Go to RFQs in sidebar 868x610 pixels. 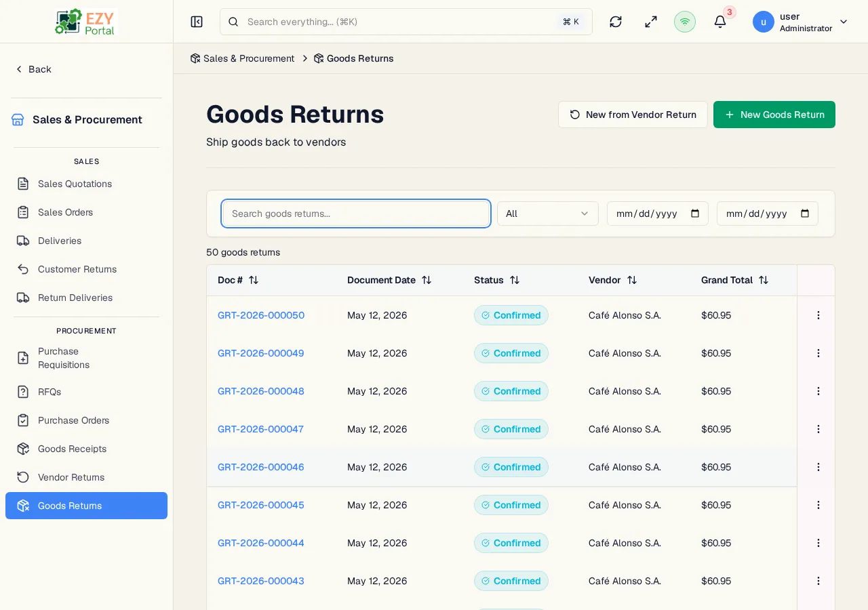87,392
